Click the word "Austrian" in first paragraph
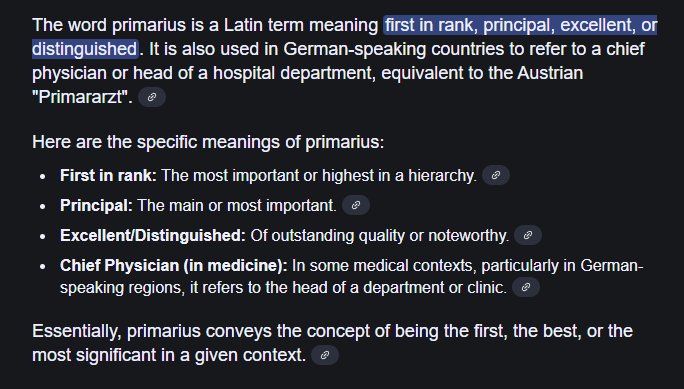This screenshot has height=389, width=684. point(550,73)
